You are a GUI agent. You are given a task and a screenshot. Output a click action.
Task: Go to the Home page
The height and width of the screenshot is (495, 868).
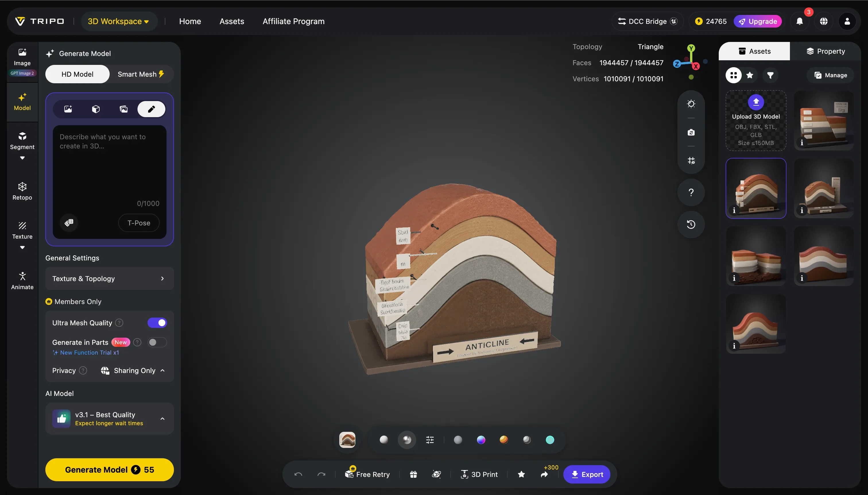click(190, 21)
